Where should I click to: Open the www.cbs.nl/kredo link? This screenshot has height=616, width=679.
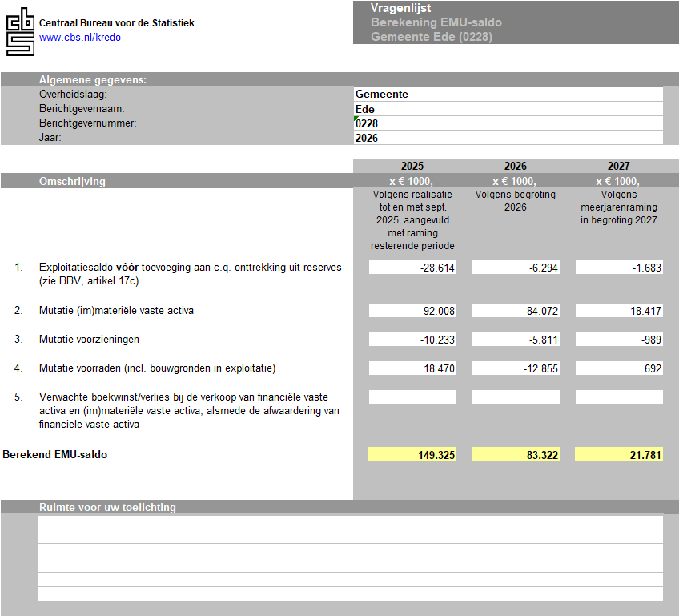pyautogui.click(x=80, y=38)
